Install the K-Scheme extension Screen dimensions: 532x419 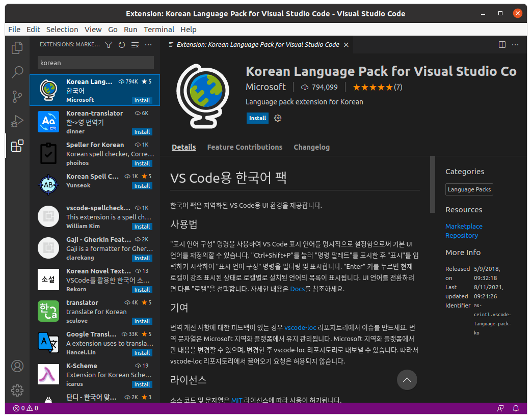[x=142, y=384]
